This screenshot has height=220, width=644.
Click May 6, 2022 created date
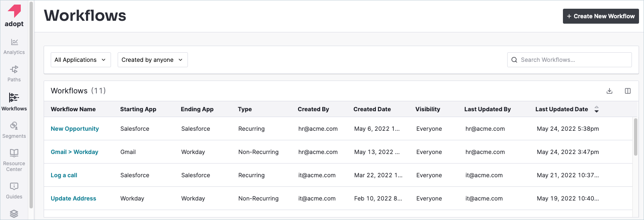coord(377,129)
